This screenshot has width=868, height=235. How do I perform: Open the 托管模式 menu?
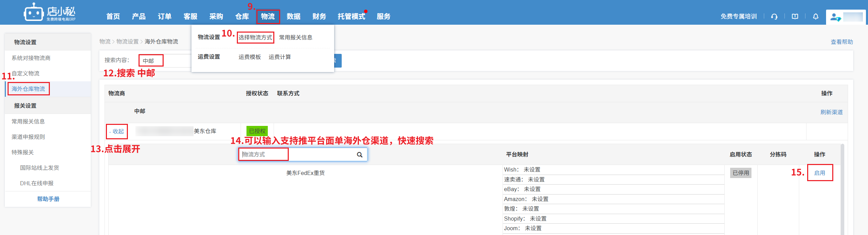coord(351,16)
